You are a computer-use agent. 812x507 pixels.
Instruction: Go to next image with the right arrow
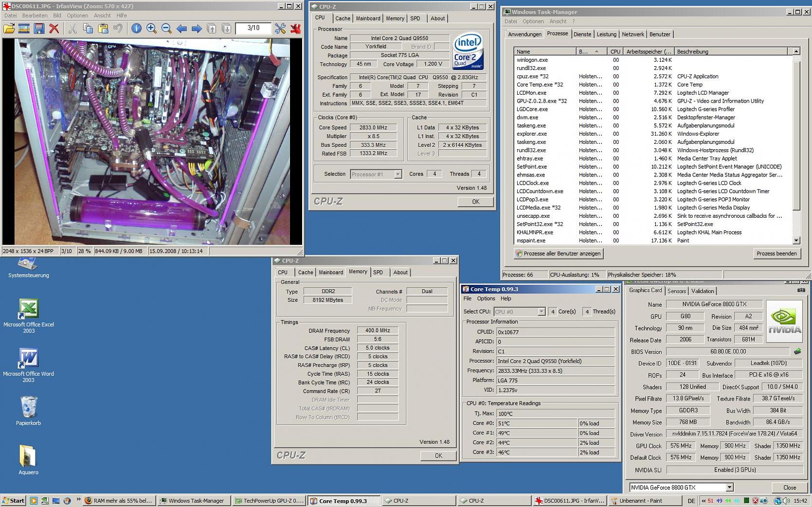coord(197,29)
